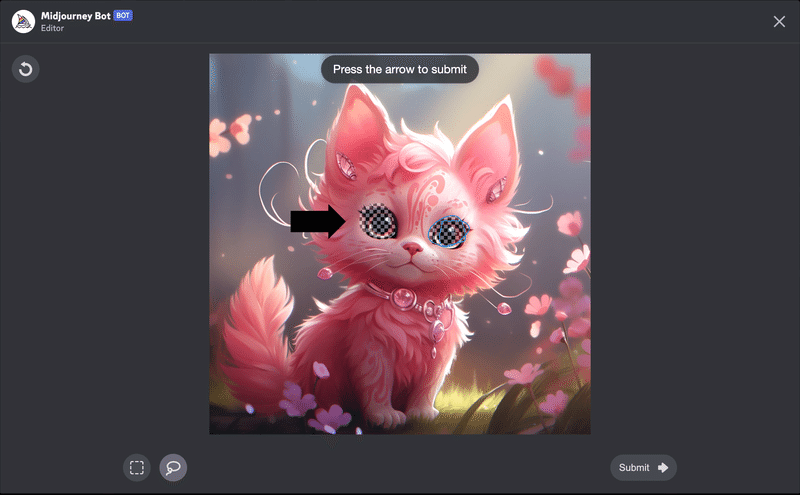Close the editor with the X icon

(779, 21)
